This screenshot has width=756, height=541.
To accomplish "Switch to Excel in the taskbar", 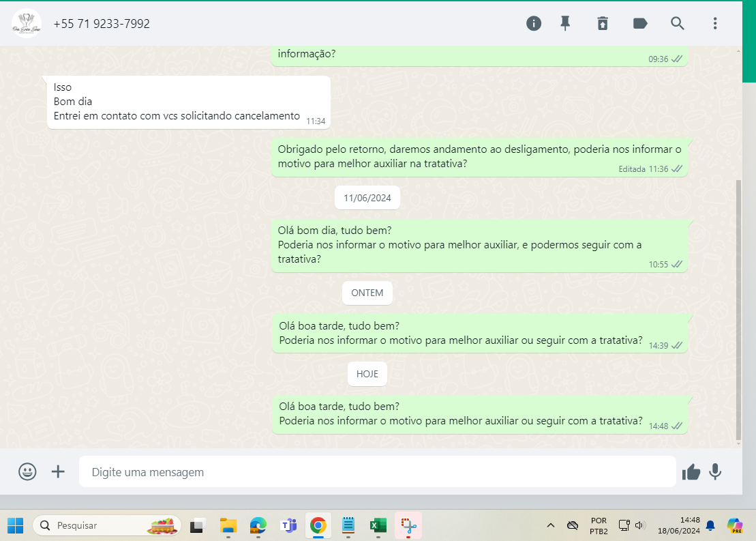I will [x=378, y=525].
